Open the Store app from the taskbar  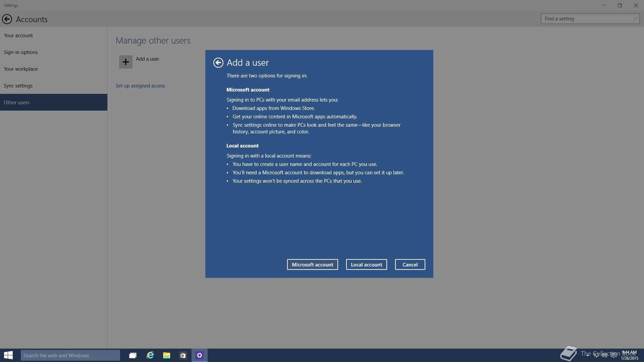pos(183,355)
